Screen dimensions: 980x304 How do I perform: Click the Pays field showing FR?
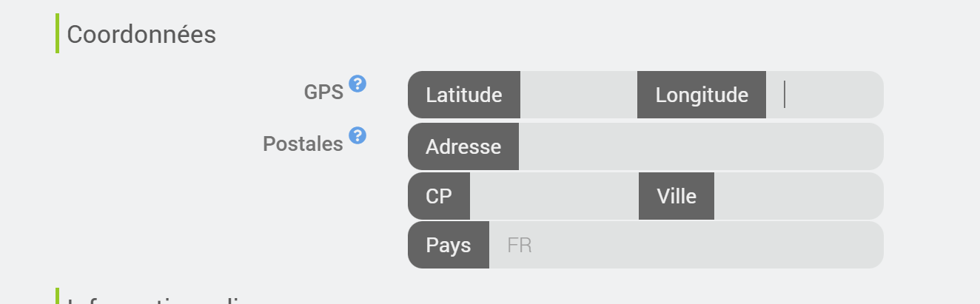click(x=685, y=245)
